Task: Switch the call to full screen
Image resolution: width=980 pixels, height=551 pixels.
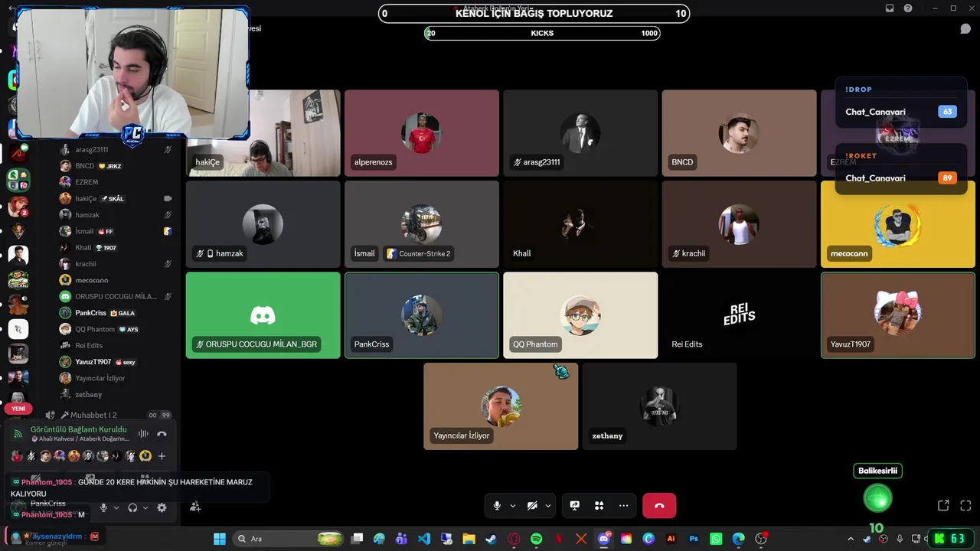Action: [x=965, y=506]
